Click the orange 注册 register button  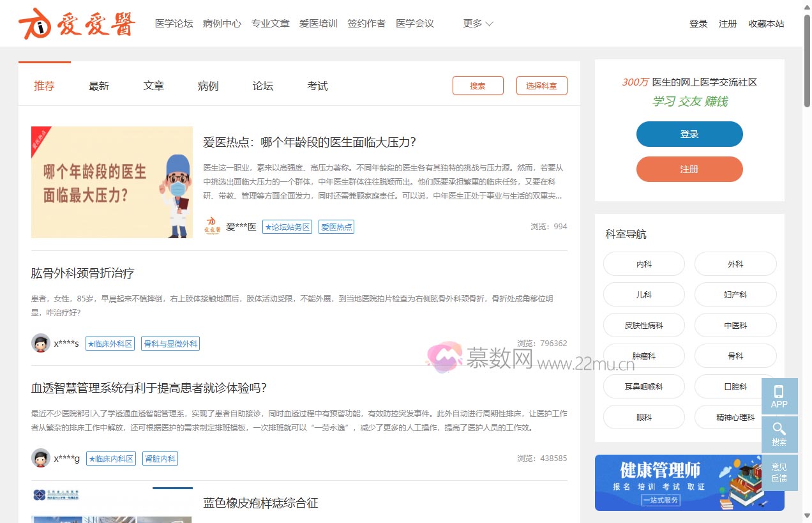pos(689,169)
